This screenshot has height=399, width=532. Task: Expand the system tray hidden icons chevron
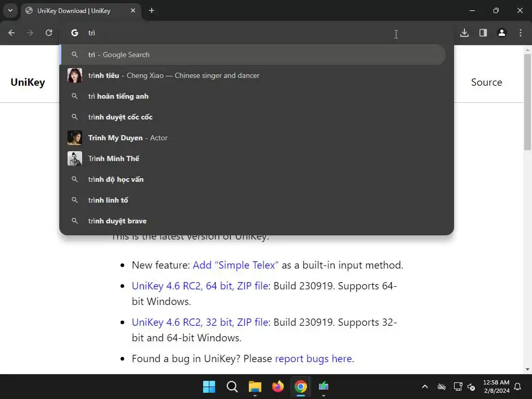pyautogui.click(x=425, y=387)
